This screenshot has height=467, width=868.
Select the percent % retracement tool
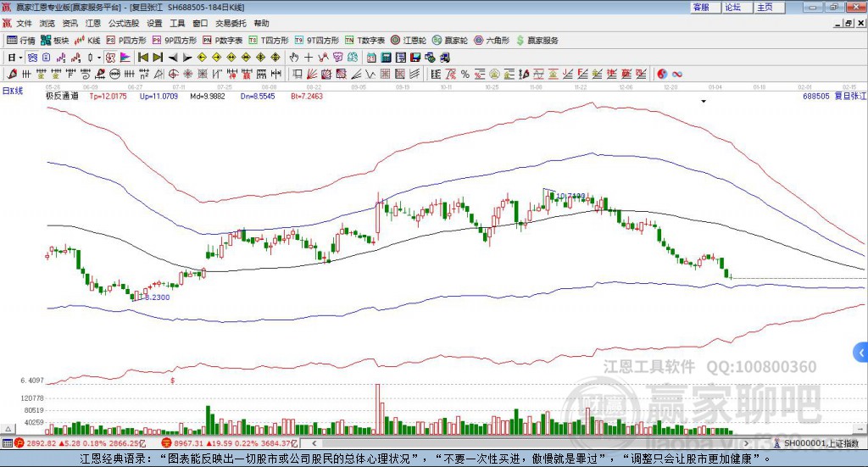pyautogui.click(x=465, y=74)
